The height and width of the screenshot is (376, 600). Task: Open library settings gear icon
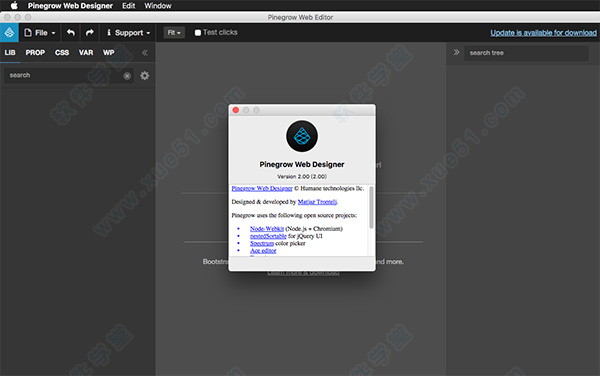[x=145, y=76]
